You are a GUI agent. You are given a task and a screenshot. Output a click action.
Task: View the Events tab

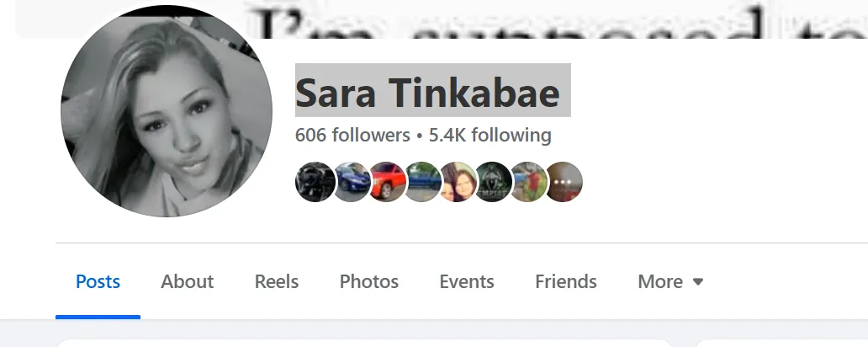click(x=467, y=281)
